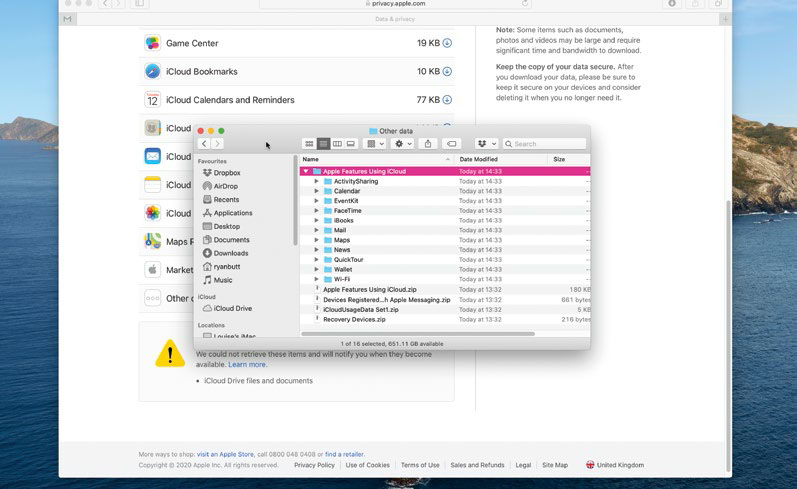The height and width of the screenshot is (489, 797).
Task: Open the visit an Apple Store link
Action: 225,454
